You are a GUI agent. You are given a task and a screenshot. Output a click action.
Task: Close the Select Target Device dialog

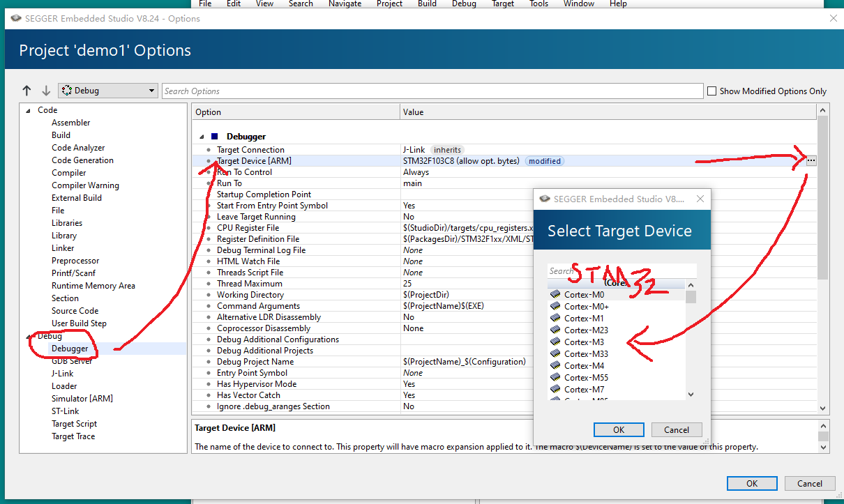pyautogui.click(x=700, y=199)
